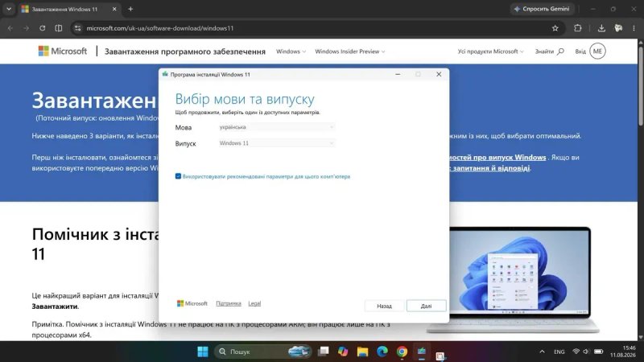Open volume control in tray

coord(587,352)
